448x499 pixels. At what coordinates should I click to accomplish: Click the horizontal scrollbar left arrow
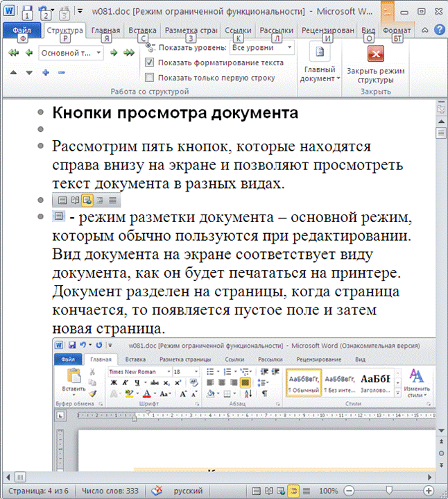tap(8, 477)
